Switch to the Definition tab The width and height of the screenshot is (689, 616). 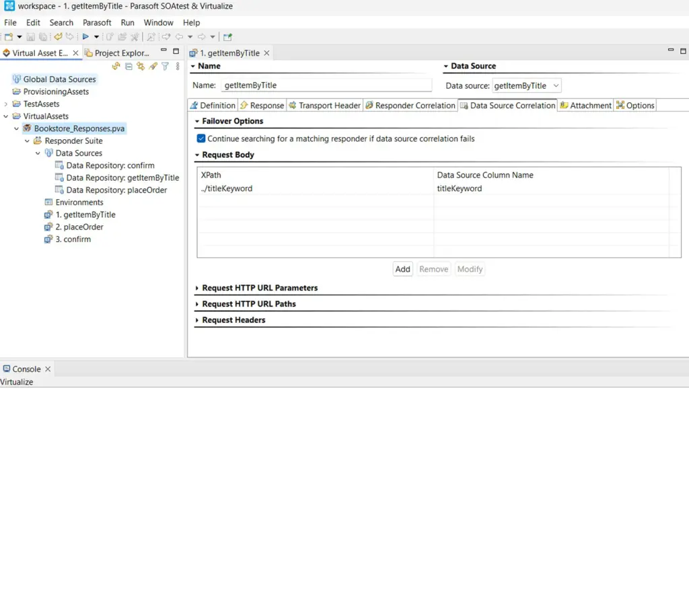click(x=213, y=106)
